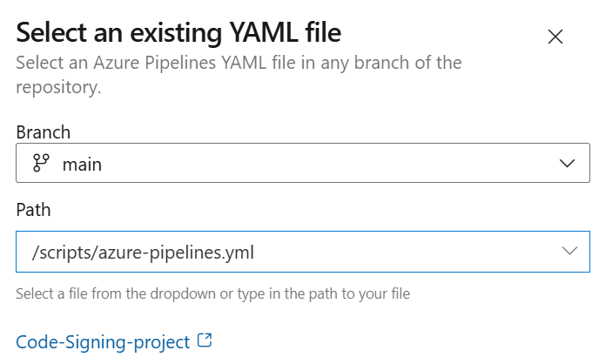
Task: Open the external link icon after Code-Signing-project
Action: [x=205, y=340]
